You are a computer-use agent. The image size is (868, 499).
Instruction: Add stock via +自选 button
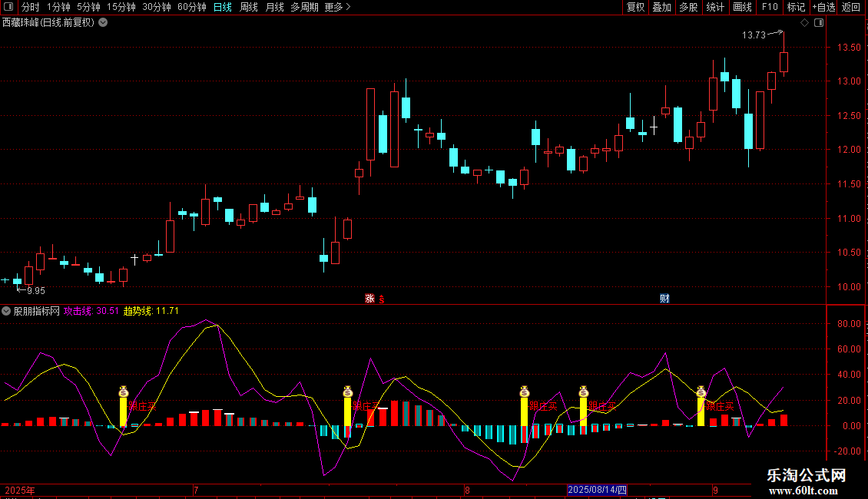tap(823, 7)
